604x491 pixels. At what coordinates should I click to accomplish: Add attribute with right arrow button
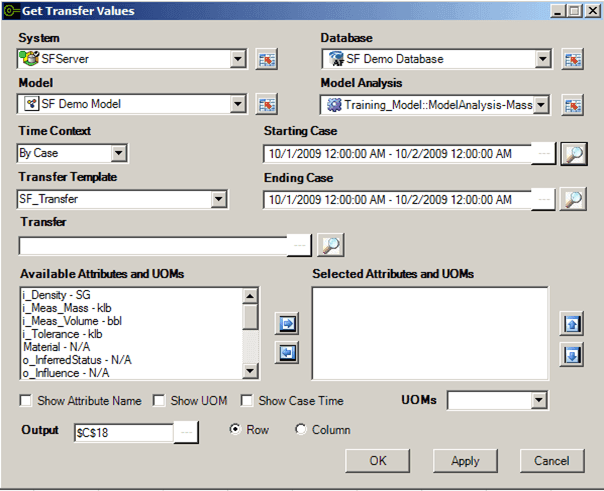click(x=287, y=323)
